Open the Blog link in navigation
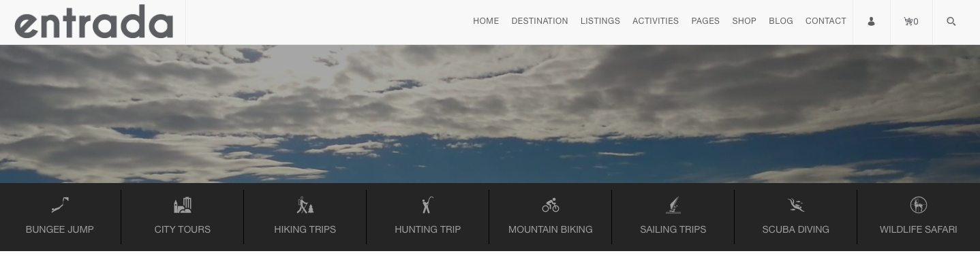Viewport: 980px width, 262px height. [781, 21]
